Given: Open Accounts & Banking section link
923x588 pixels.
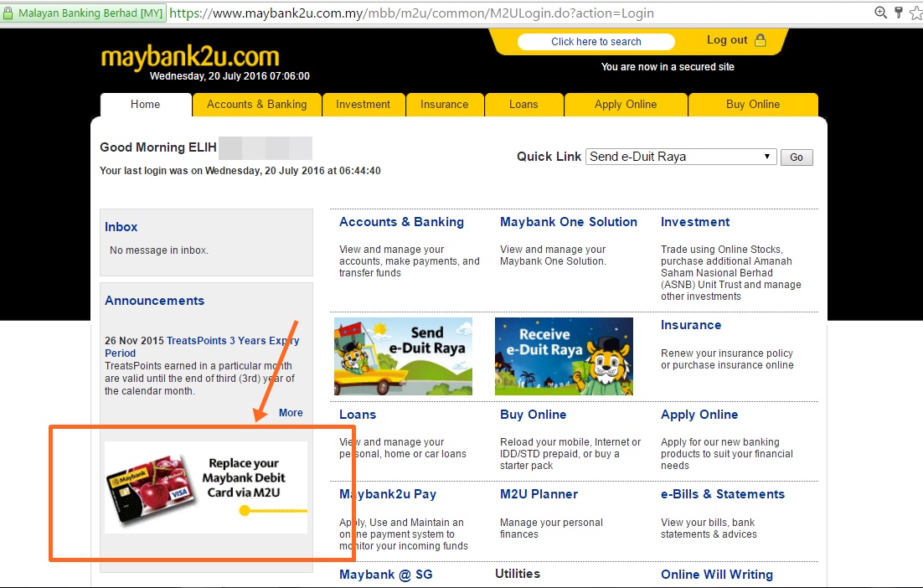Looking at the screenshot, I should click(x=401, y=222).
